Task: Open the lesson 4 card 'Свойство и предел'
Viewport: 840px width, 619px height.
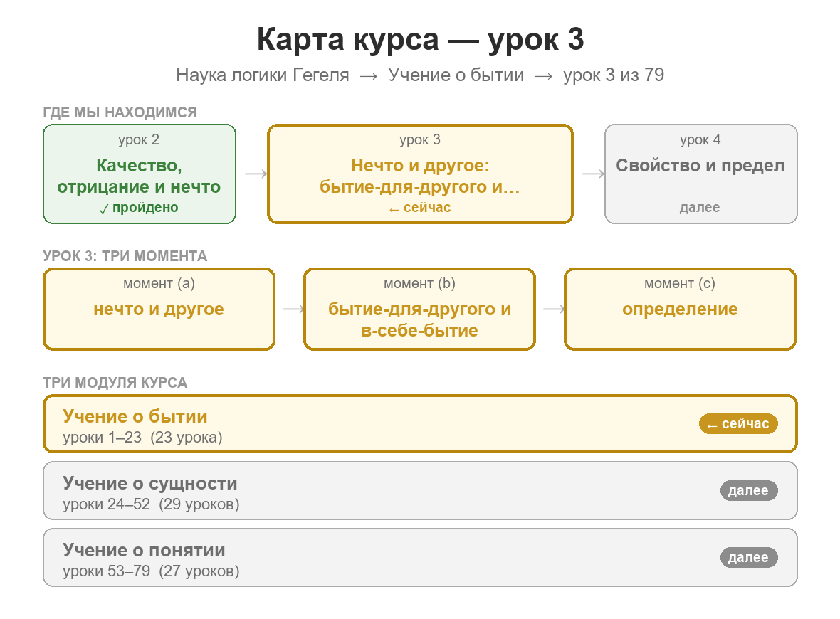Action: tap(700, 174)
